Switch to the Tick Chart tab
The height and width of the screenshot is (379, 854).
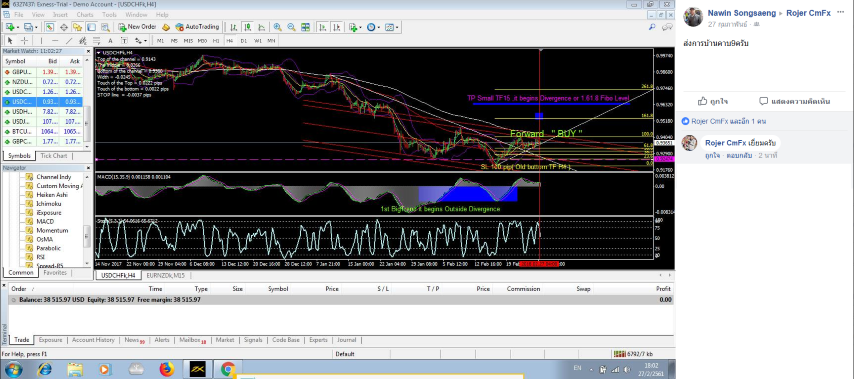pyautogui.click(x=53, y=156)
